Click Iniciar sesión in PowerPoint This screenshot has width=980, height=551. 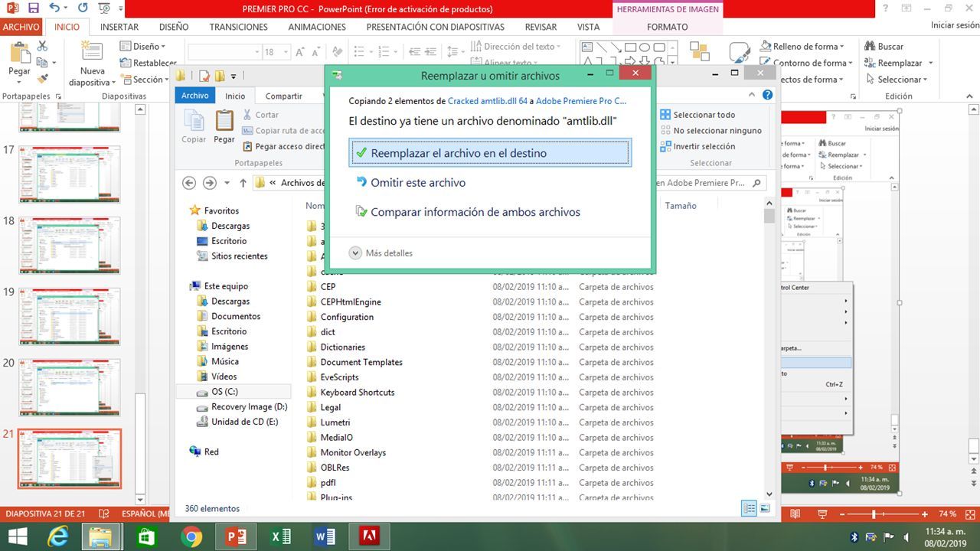pyautogui.click(x=955, y=25)
